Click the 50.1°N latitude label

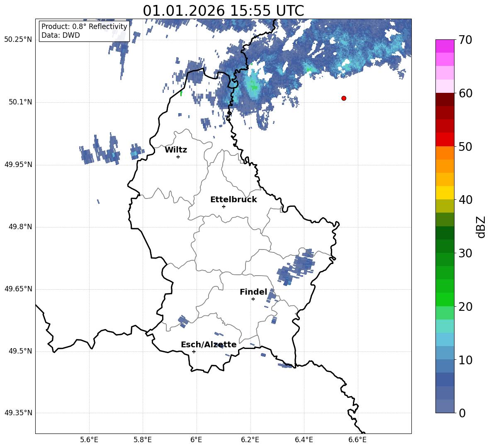coord(20,102)
